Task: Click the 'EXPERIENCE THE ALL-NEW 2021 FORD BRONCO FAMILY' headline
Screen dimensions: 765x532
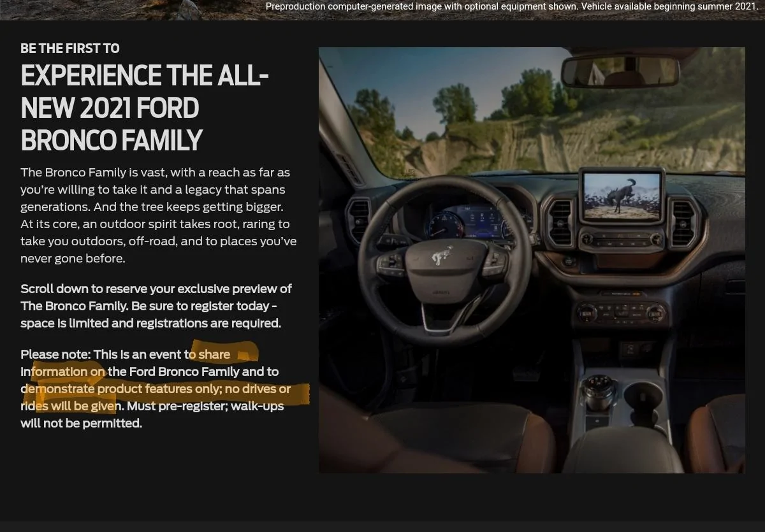Action: point(145,108)
